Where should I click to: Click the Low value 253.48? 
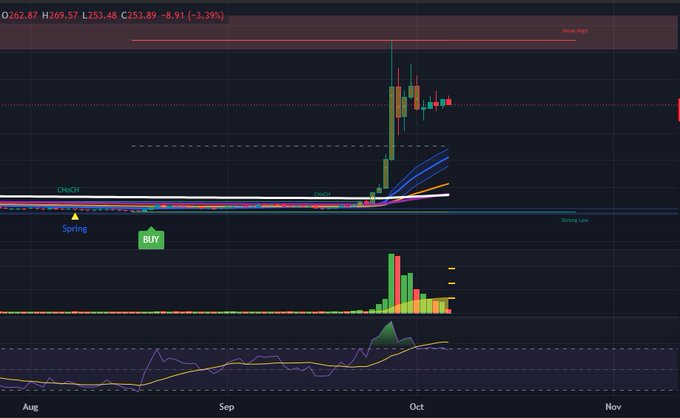(x=102, y=16)
